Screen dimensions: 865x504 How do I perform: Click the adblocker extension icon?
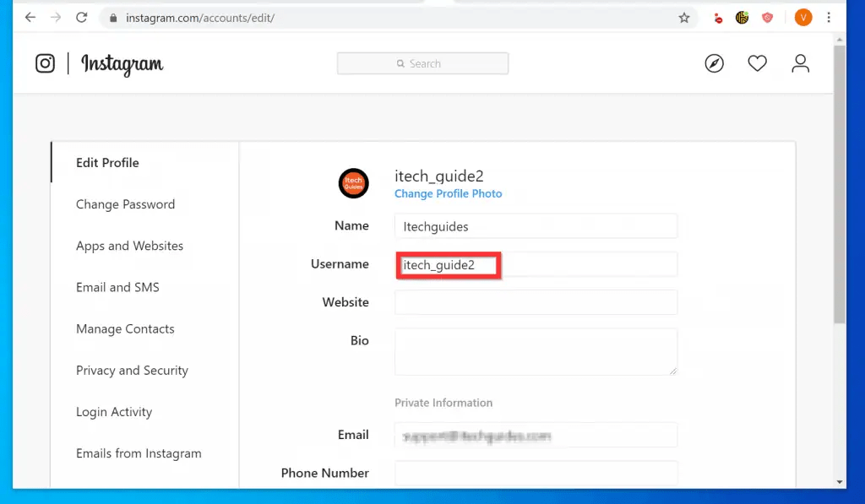tap(767, 17)
